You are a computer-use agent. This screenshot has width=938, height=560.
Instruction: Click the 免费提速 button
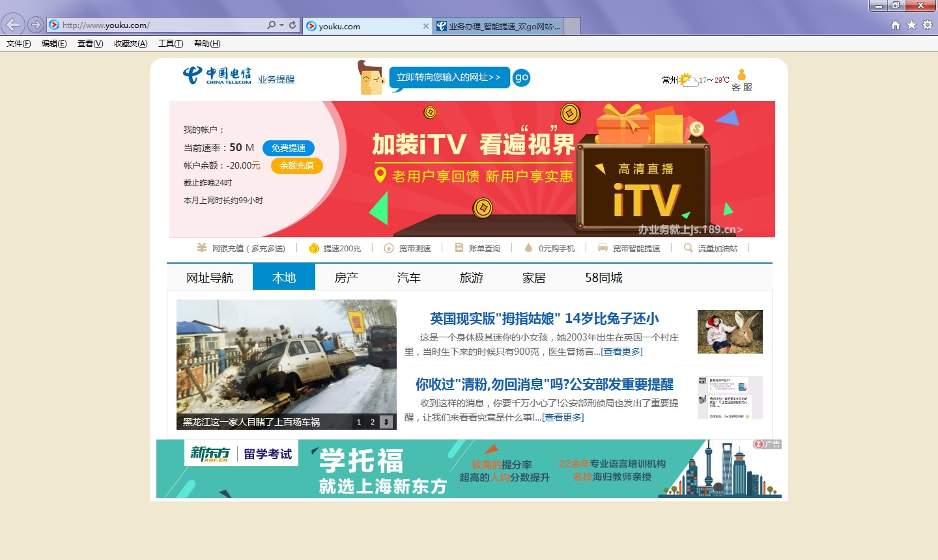(289, 148)
